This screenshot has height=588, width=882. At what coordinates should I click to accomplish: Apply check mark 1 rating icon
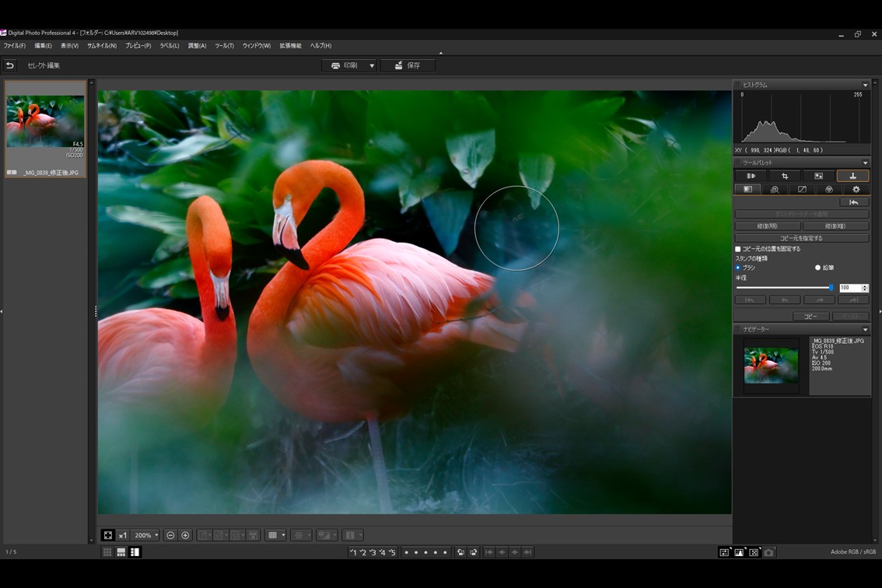(x=353, y=552)
